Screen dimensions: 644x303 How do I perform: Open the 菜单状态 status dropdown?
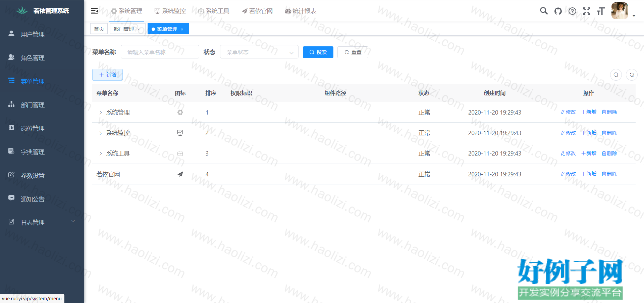pos(259,52)
